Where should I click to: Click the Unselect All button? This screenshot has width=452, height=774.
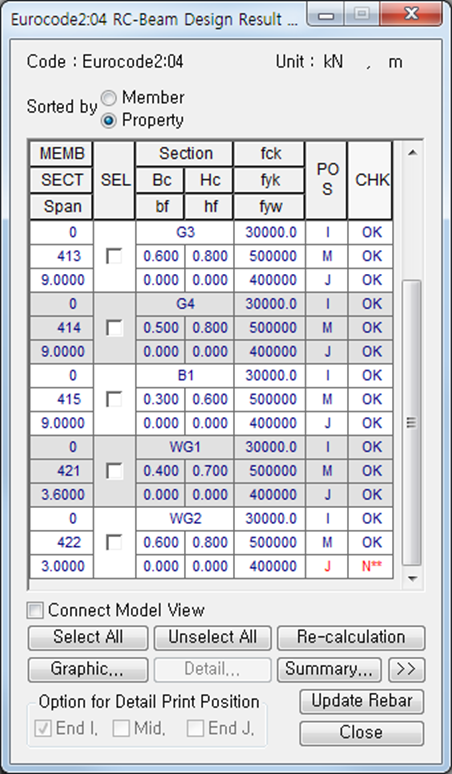point(213,637)
